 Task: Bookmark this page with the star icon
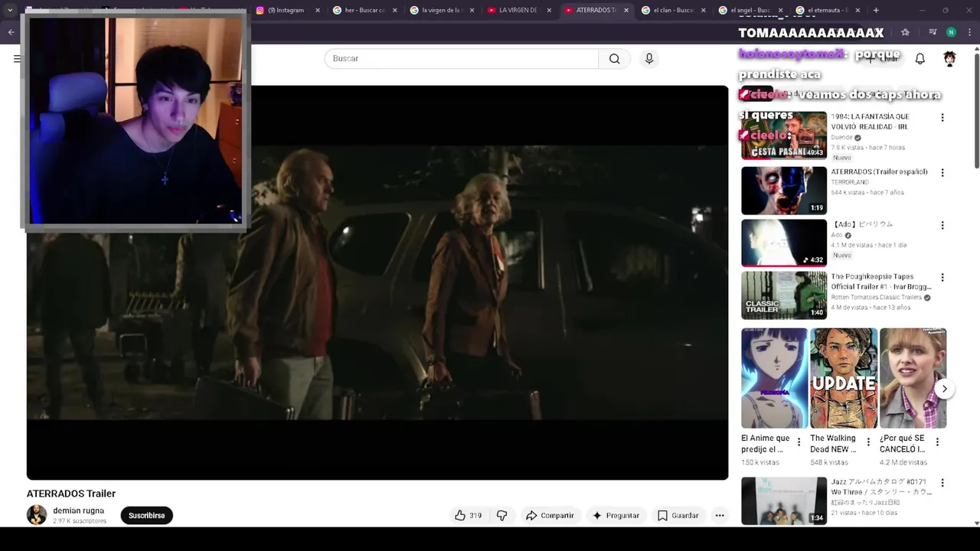point(906,32)
